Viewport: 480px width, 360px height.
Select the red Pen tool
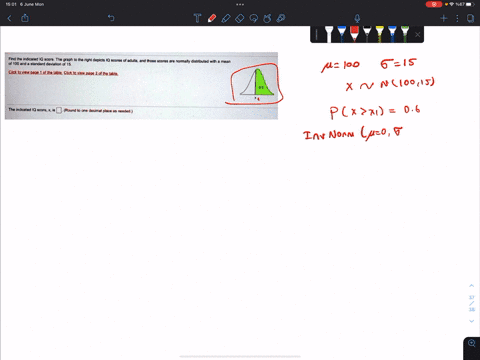212,18
